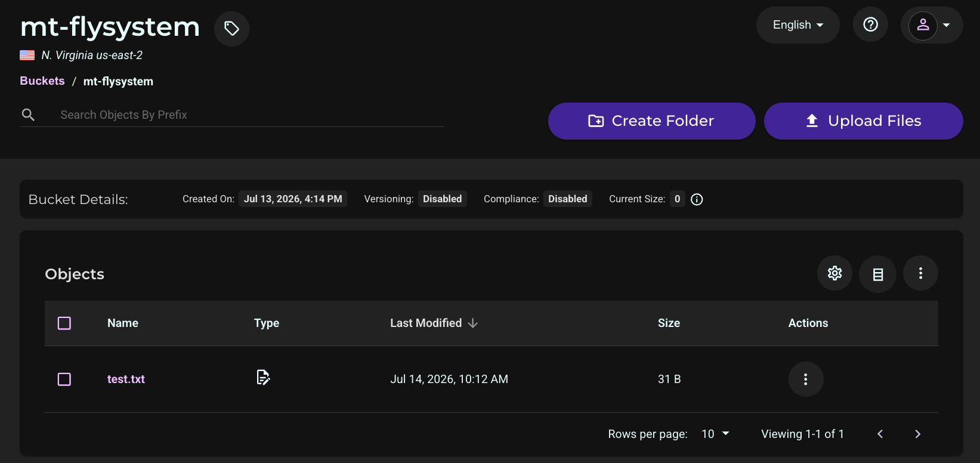Click the N. Virginia us-east-2 region text
980x463 pixels.
92,55
